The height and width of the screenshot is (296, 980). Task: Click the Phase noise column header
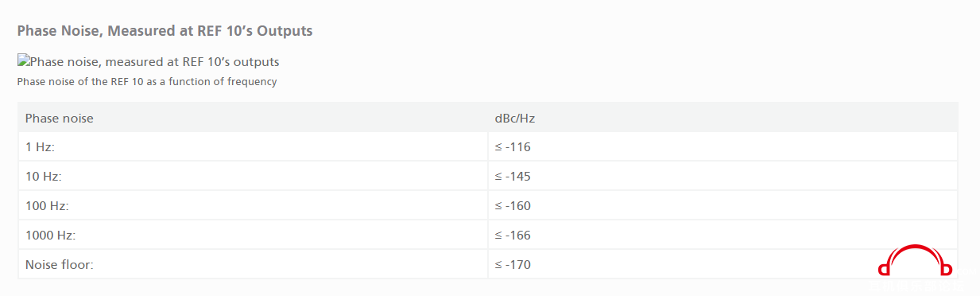click(60, 119)
